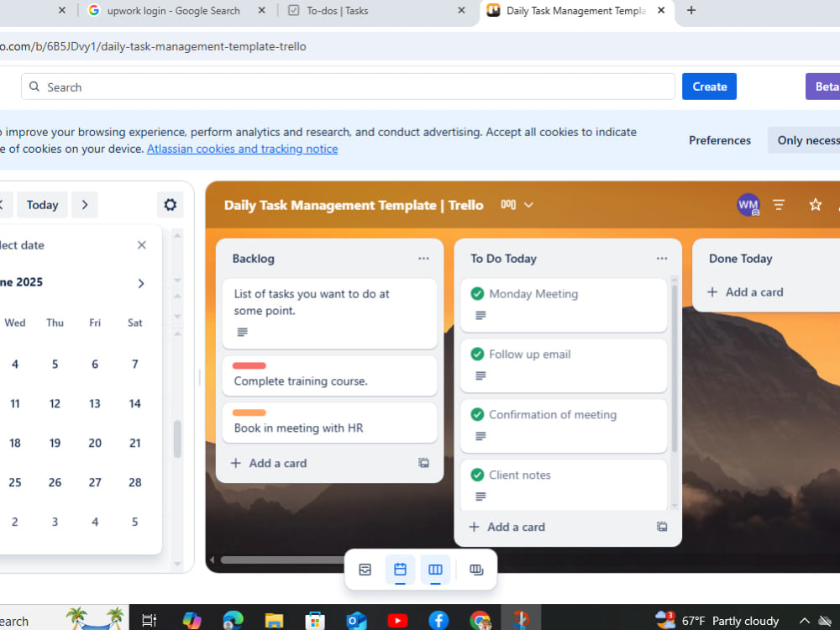The width and height of the screenshot is (840, 630).
Task: Close the upwork login tab
Action: [261, 10]
